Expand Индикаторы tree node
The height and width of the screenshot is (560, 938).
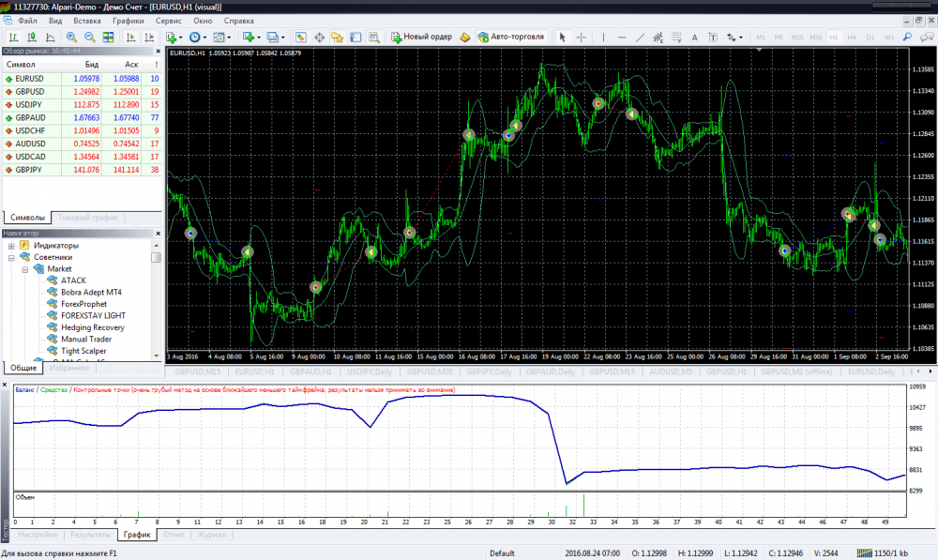pos(11,246)
